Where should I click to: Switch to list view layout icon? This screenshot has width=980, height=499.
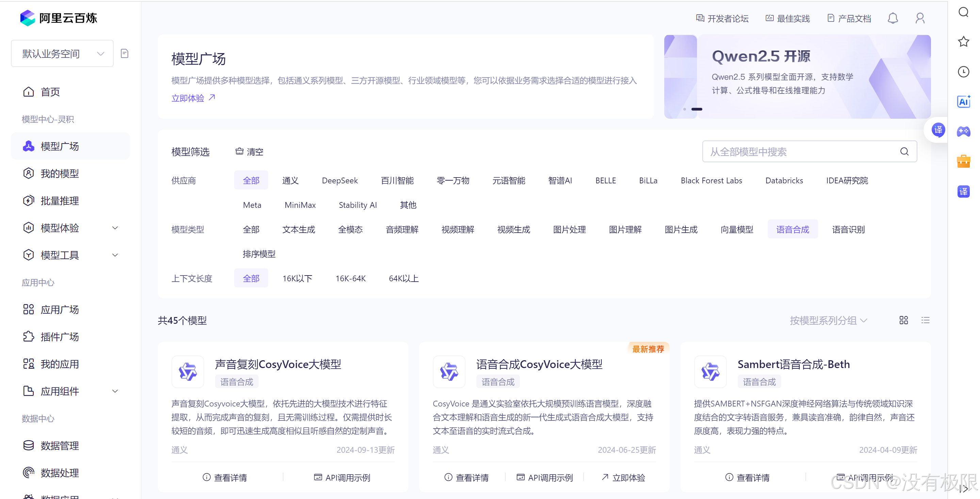click(925, 320)
